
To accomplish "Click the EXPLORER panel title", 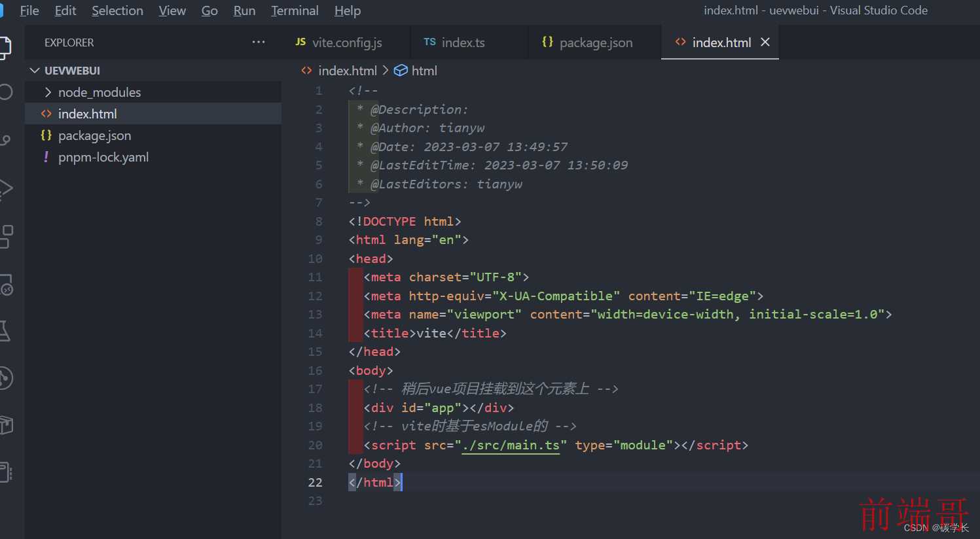I will coord(69,43).
